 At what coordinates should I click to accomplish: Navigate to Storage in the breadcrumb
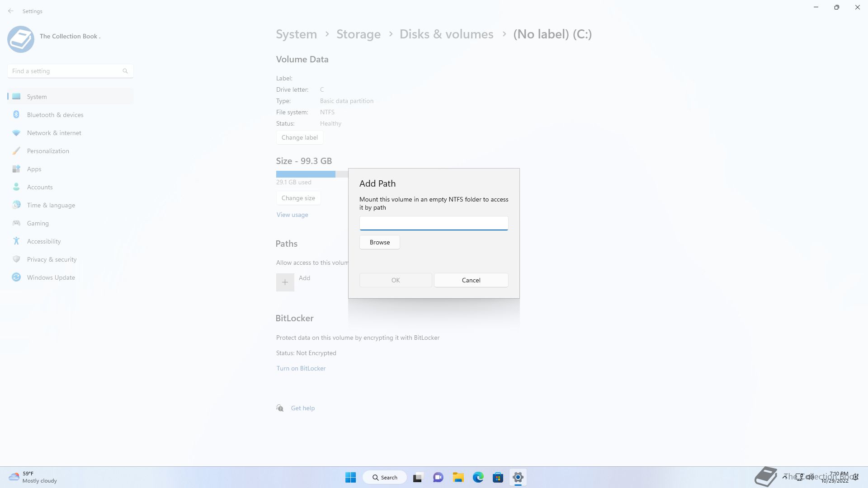point(359,34)
